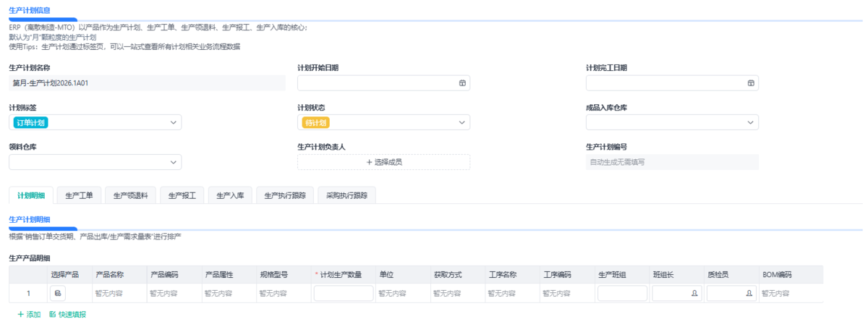Click the 生产计划名称 text field
The height and width of the screenshot is (327, 868).
pyautogui.click(x=148, y=83)
